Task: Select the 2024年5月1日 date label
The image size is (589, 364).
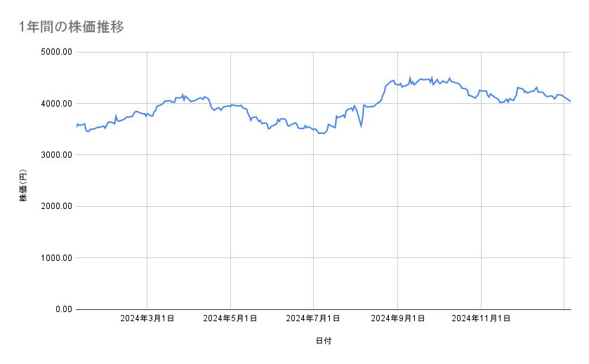Action: point(230,318)
